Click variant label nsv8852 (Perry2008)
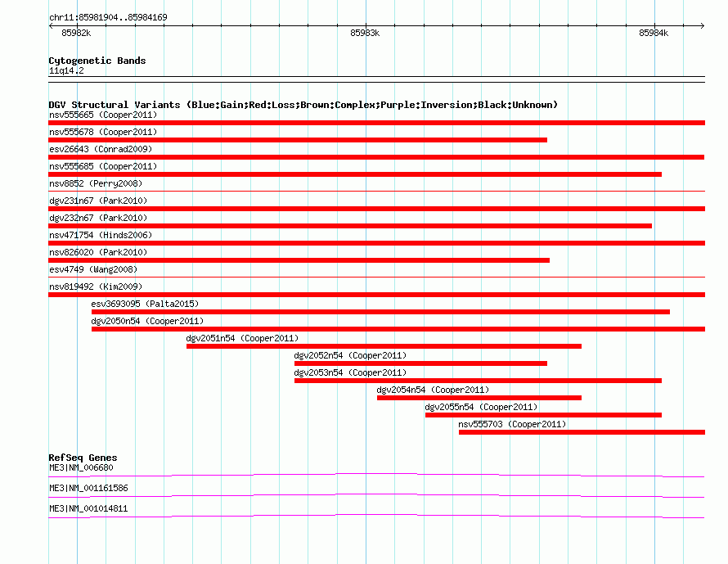The image size is (728, 564). 96,183
